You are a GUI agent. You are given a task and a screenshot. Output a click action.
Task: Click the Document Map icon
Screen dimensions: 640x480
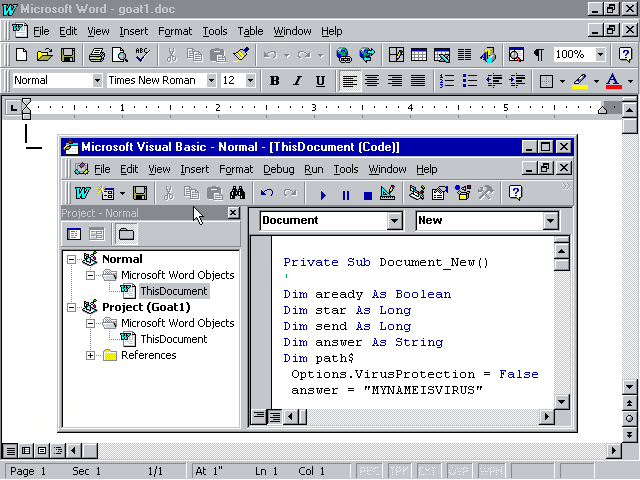[516, 54]
